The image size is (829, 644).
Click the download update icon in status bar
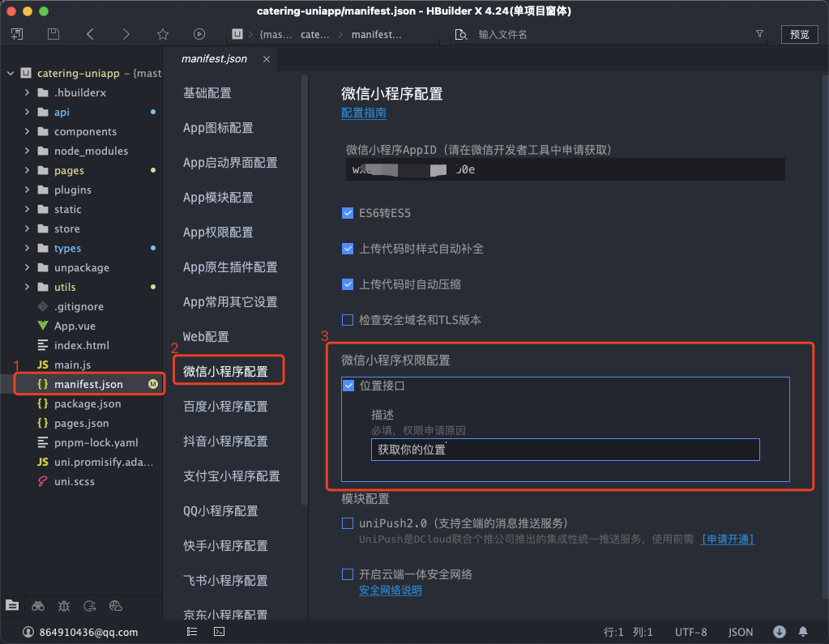(x=780, y=632)
